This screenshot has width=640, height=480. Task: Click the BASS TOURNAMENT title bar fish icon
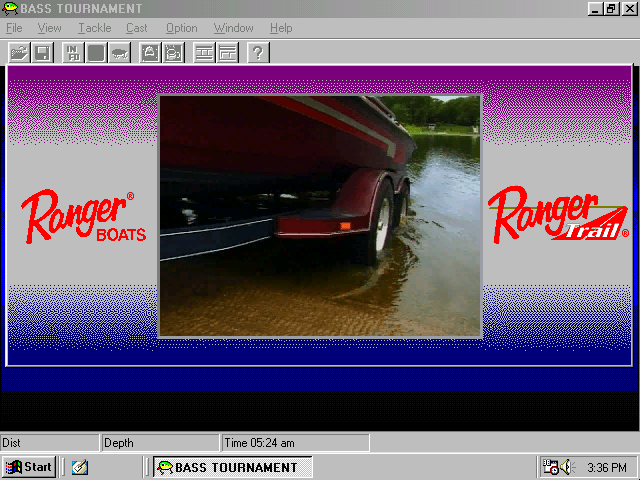[9, 8]
